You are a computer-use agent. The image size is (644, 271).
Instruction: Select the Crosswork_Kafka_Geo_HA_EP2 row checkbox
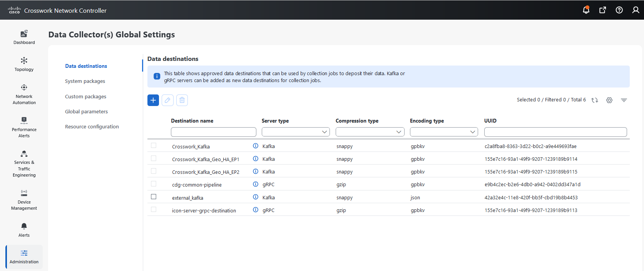pos(154,171)
